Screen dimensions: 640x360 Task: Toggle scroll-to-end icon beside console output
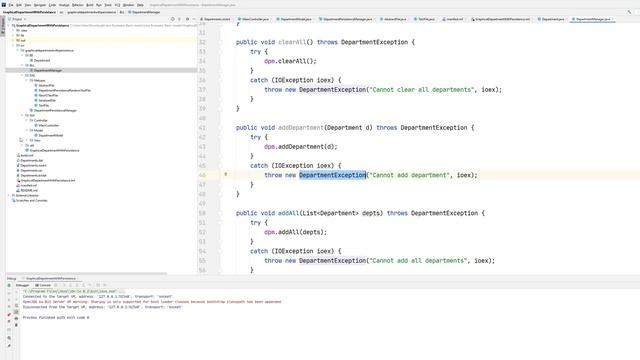coord(16,312)
